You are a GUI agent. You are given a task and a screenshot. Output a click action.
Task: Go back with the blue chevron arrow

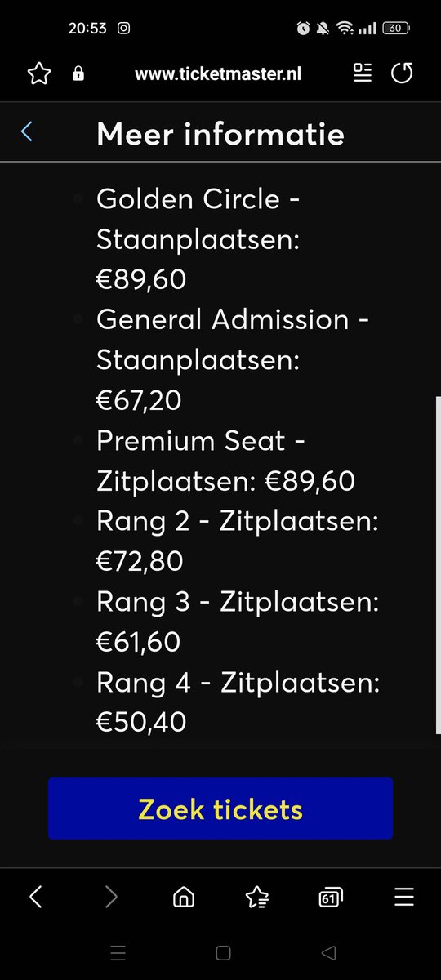point(27,132)
